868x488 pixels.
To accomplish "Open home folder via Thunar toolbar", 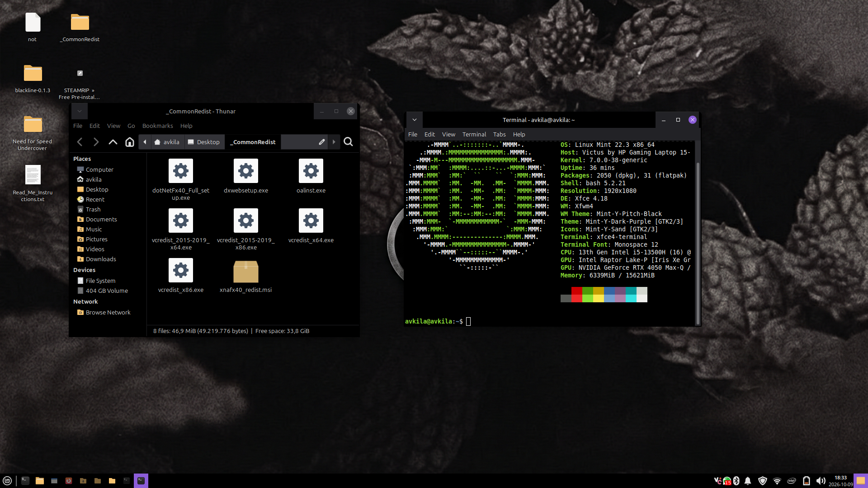I will (130, 142).
